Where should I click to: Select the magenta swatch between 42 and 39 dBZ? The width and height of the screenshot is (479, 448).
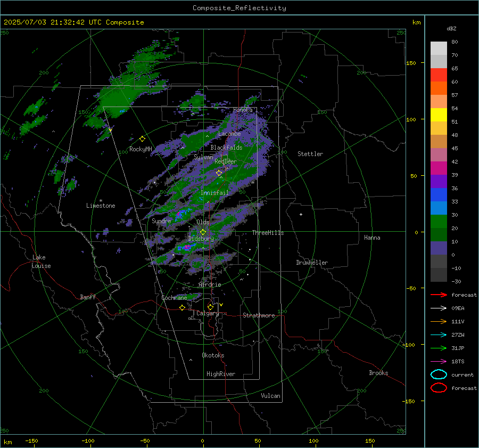pos(439,168)
